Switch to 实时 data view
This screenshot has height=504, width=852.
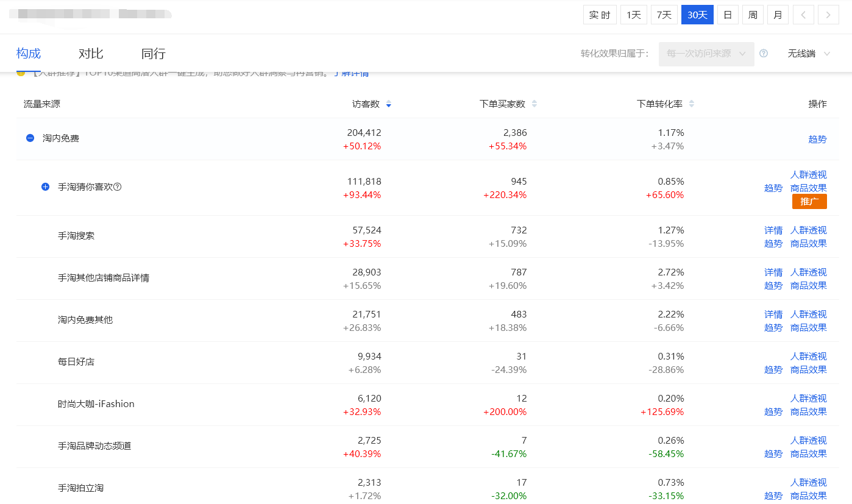coord(600,14)
